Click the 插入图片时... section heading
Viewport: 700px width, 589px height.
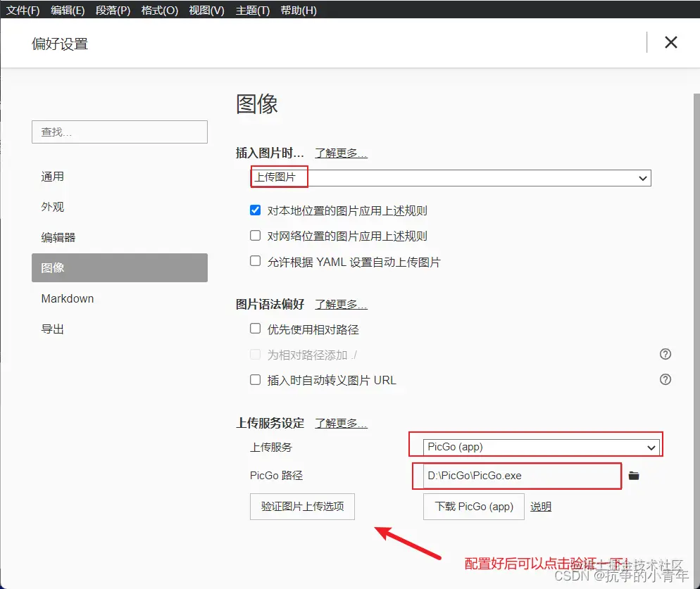coord(270,153)
